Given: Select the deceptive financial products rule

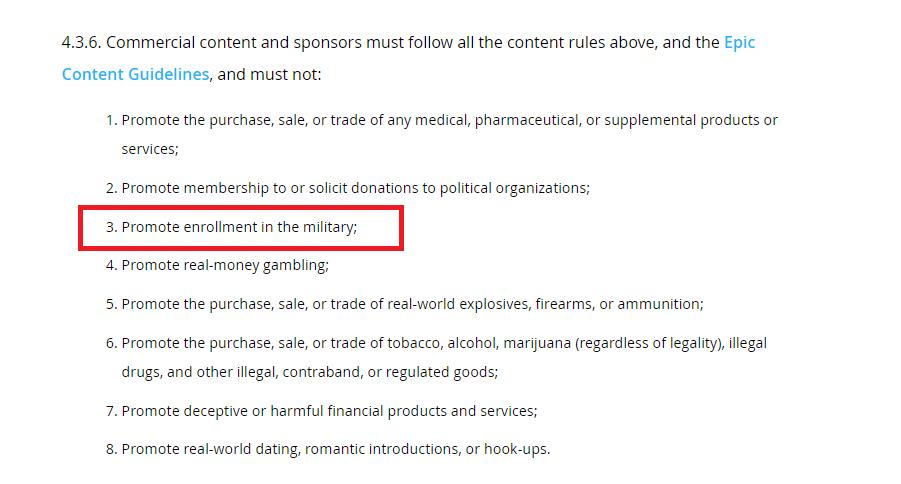Looking at the screenshot, I should [329, 411].
